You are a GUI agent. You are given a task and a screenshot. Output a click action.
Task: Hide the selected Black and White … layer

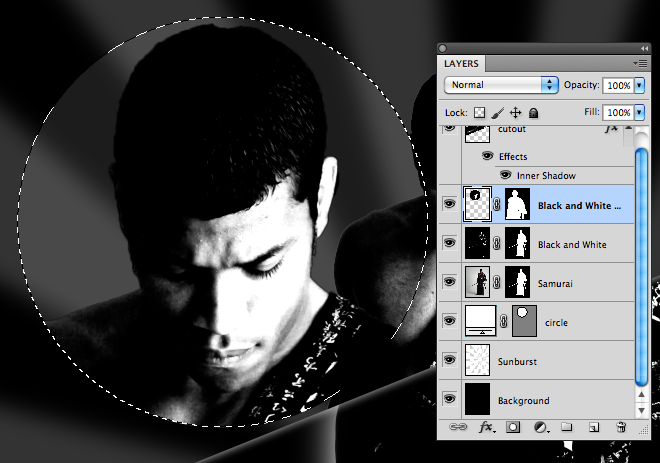pos(450,204)
